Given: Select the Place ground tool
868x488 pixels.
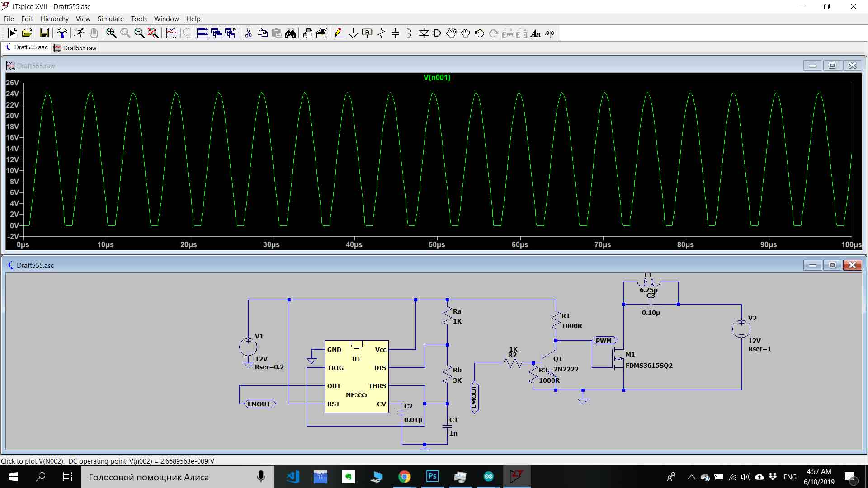Looking at the screenshot, I should coord(353,33).
